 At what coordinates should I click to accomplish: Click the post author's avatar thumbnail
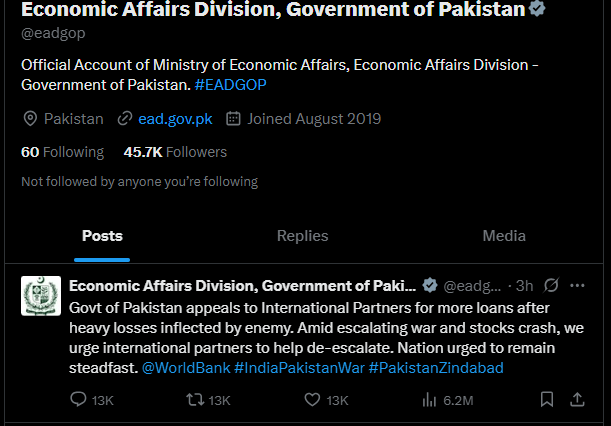pyautogui.click(x=41, y=296)
